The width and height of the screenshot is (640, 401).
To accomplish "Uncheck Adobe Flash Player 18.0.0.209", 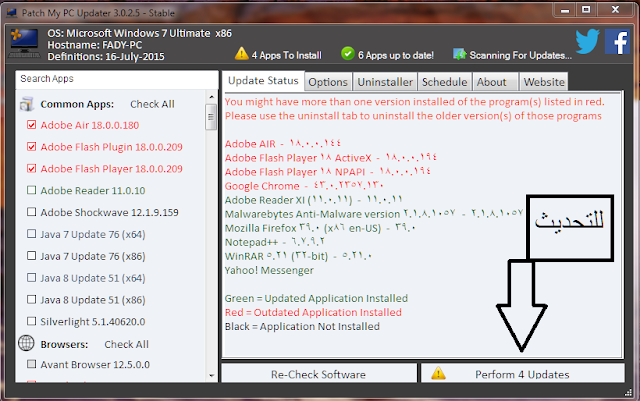I will [31, 168].
